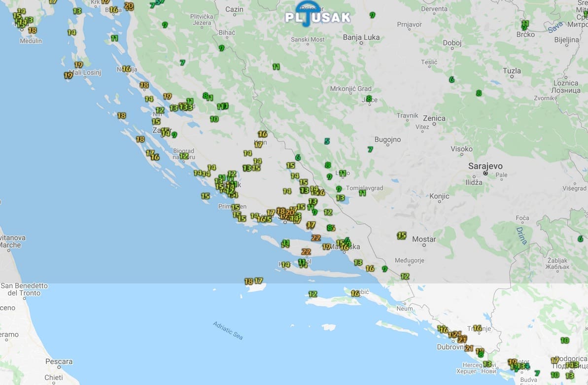Select the 18 marker on Vis island
This screenshot has width=588, height=385.
tap(248, 281)
